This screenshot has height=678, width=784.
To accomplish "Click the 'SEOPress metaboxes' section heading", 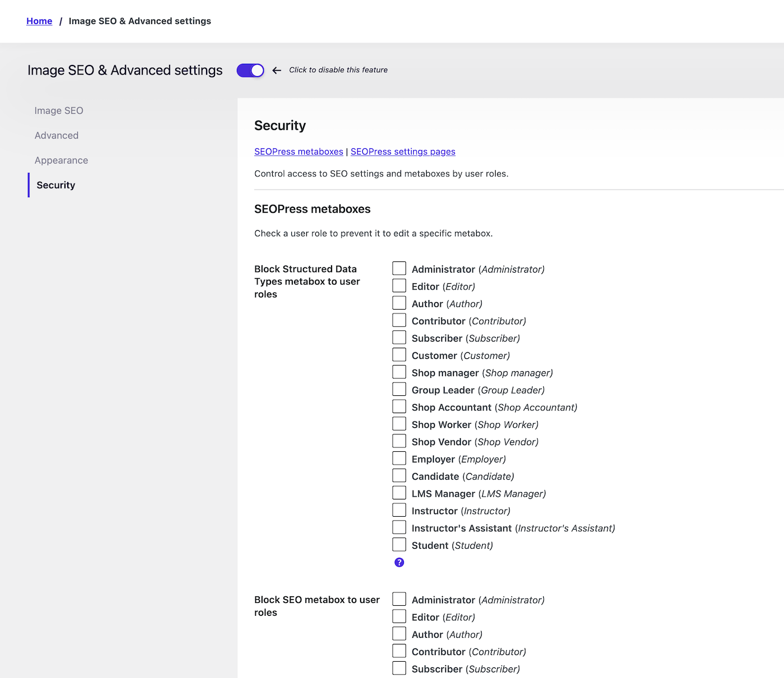I will [x=312, y=209].
